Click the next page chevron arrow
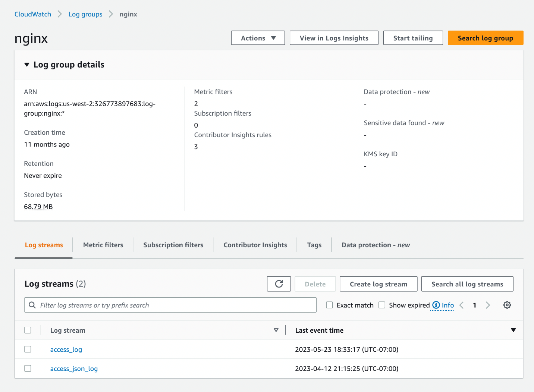The height and width of the screenshot is (392, 534). tap(488, 305)
